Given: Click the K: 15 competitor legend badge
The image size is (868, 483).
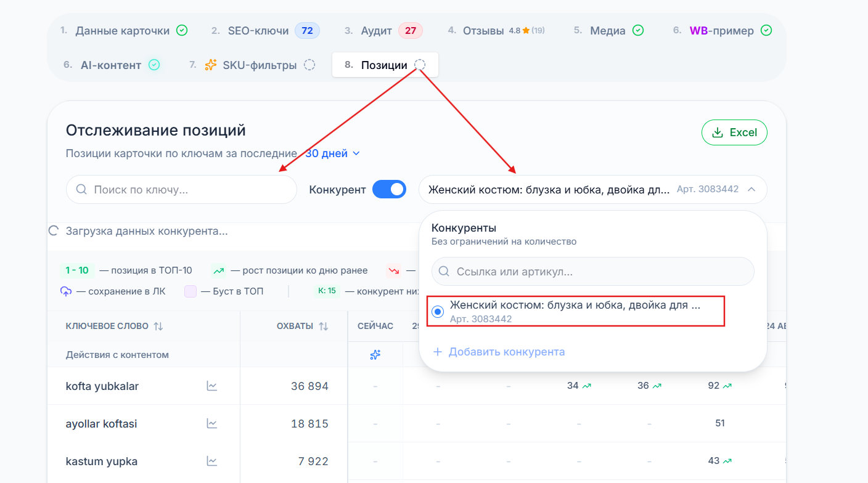Looking at the screenshot, I should (x=327, y=291).
